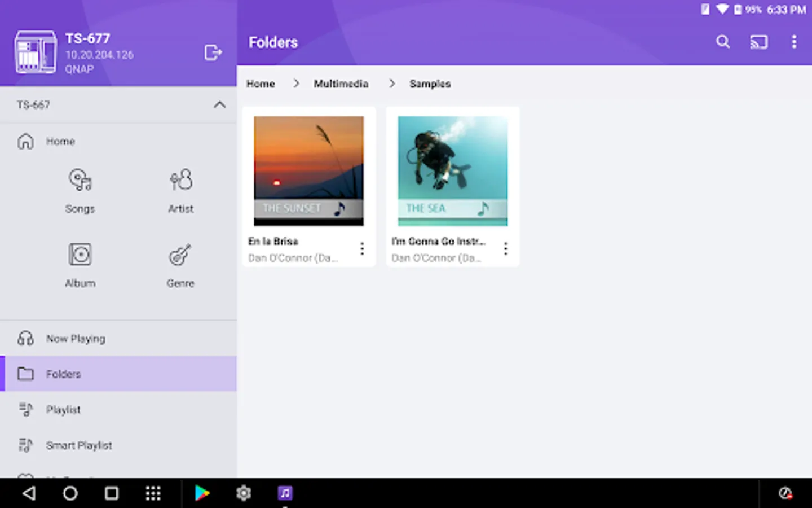812x508 pixels.
Task: Select I'm Gonna Go Instr... song title
Action: pyautogui.click(x=438, y=241)
